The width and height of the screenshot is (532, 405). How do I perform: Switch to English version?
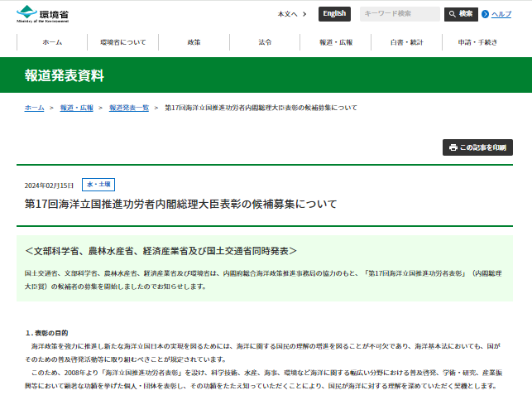(x=334, y=13)
